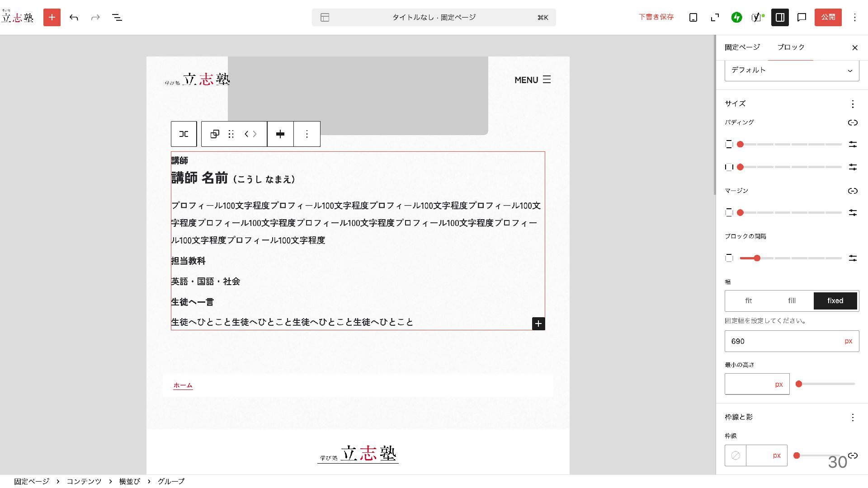Click the ブロックの間隔 slider handle
The width and height of the screenshot is (868, 488).
coord(757,258)
